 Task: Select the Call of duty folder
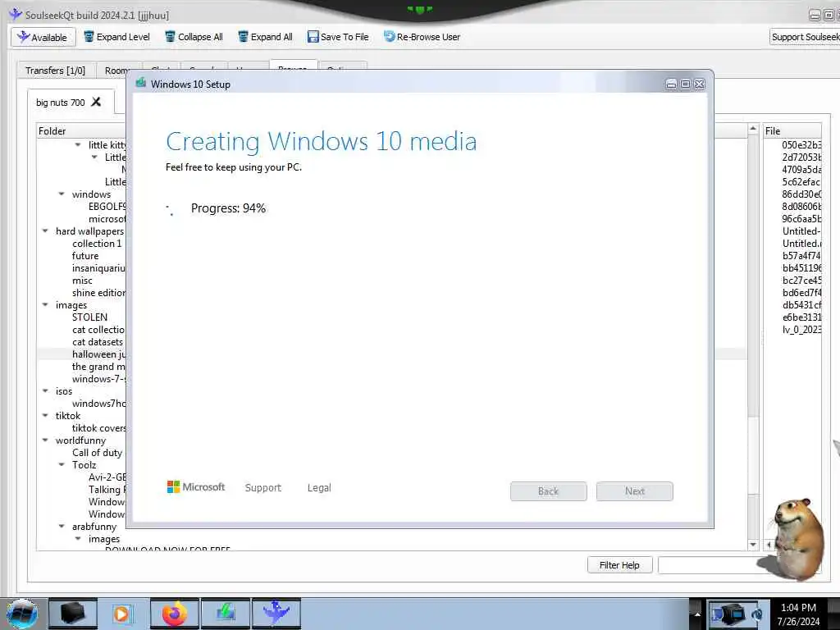point(97,453)
